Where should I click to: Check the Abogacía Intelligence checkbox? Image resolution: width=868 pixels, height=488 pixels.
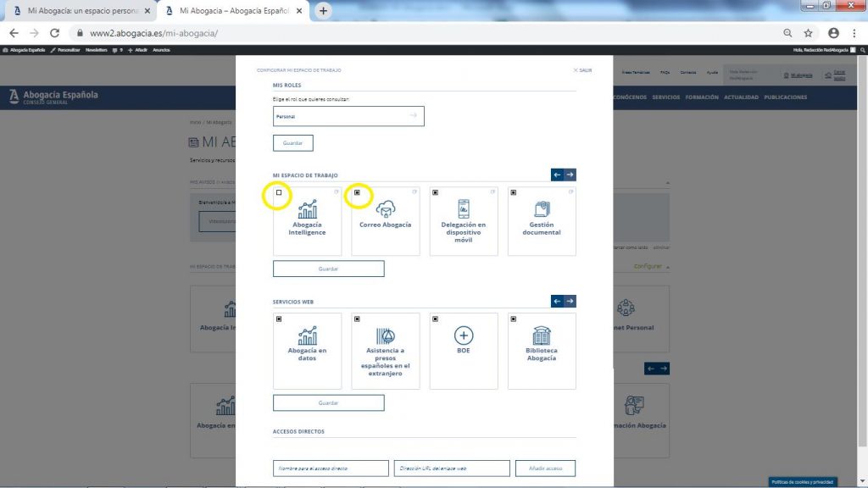click(x=279, y=192)
